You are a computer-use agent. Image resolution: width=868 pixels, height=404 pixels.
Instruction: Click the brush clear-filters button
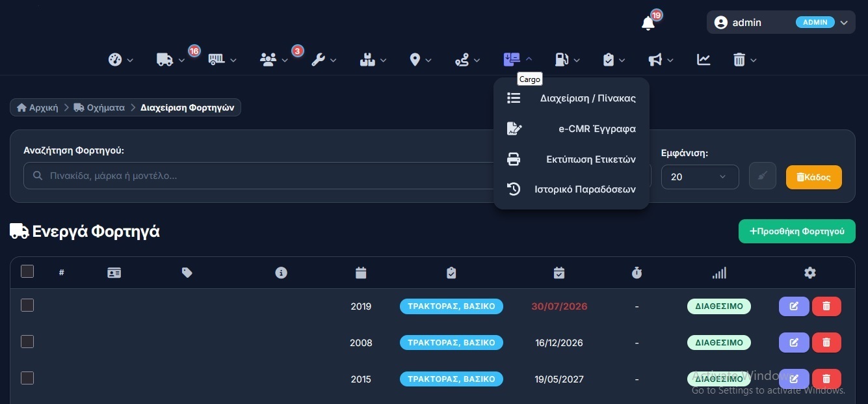coord(763,176)
